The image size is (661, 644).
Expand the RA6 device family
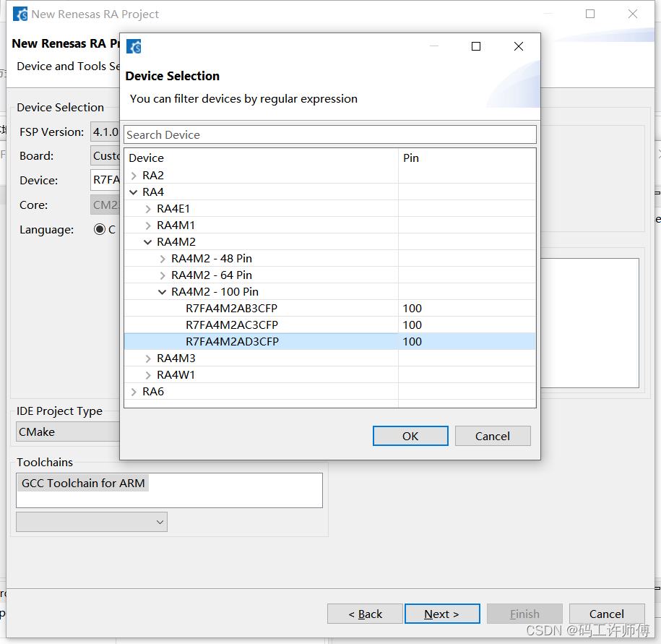pyautogui.click(x=134, y=392)
